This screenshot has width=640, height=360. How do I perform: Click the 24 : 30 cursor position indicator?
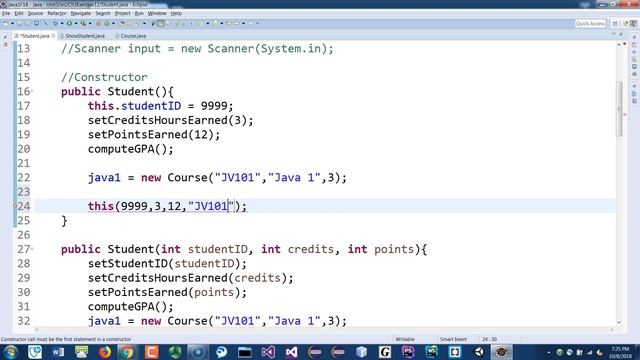pos(489,339)
